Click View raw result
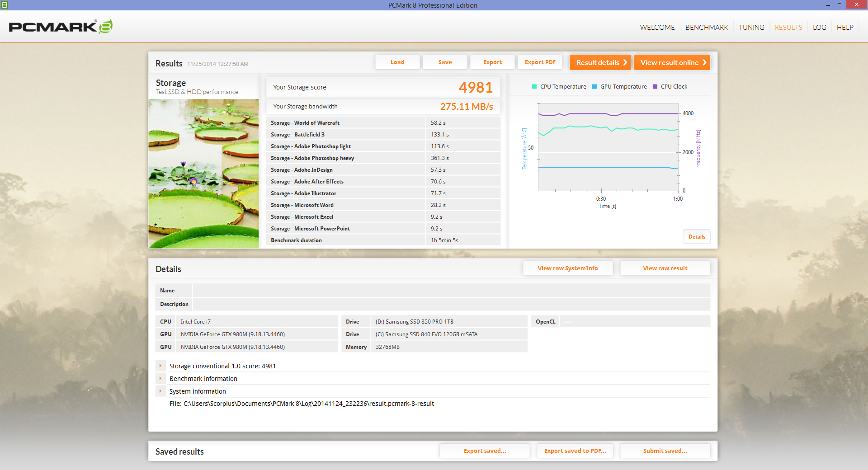This screenshot has height=470, width=868. click(665, 268)
